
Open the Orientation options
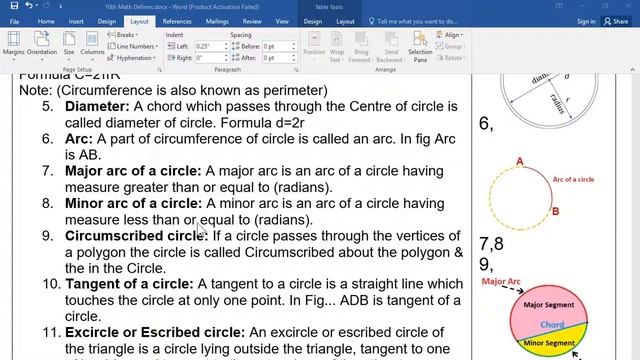pyautogui.click(x=42, y=46)
